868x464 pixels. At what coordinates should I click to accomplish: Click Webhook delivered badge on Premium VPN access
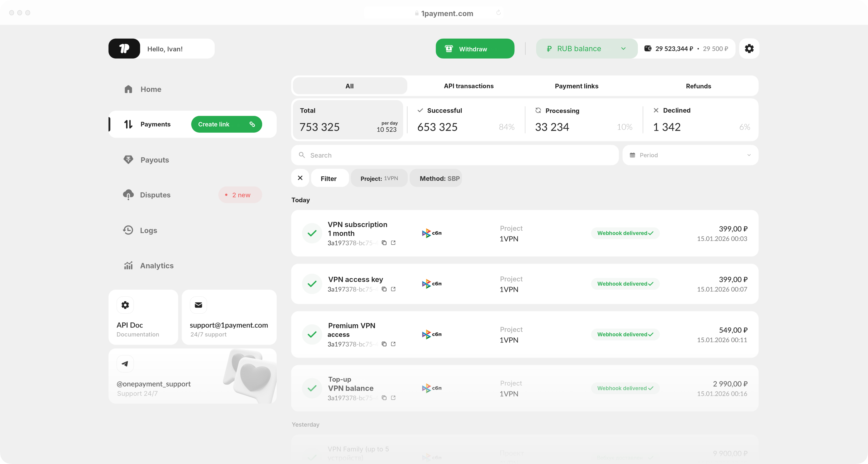625,334
